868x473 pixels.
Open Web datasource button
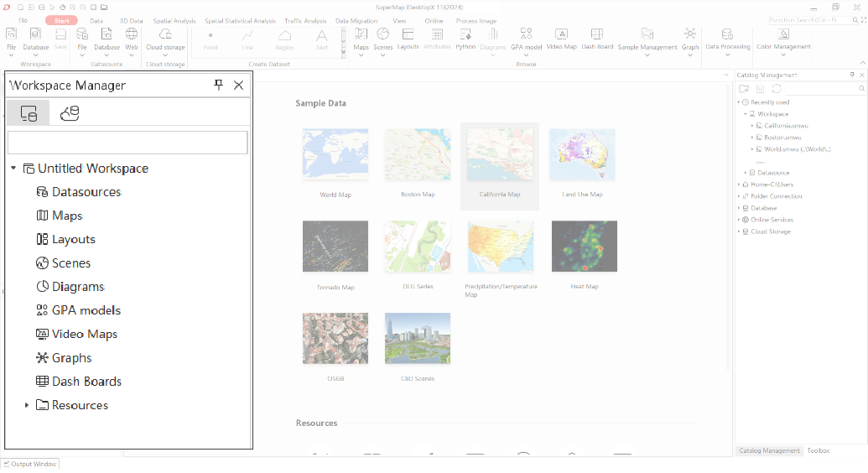[x=131, y=40]
